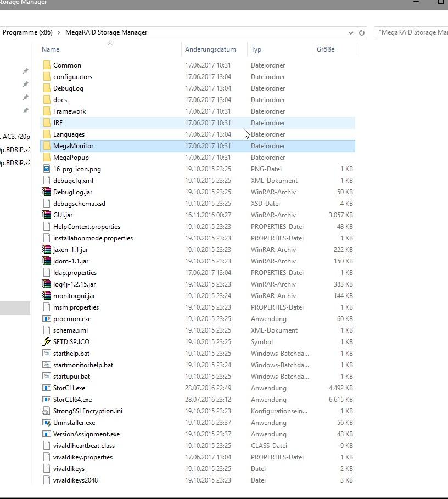Image resolution: width=448 pixels, height=499 pixels.
Task: Click the log4j-1.2.15.jar archive icon
Action: [47, 284]
